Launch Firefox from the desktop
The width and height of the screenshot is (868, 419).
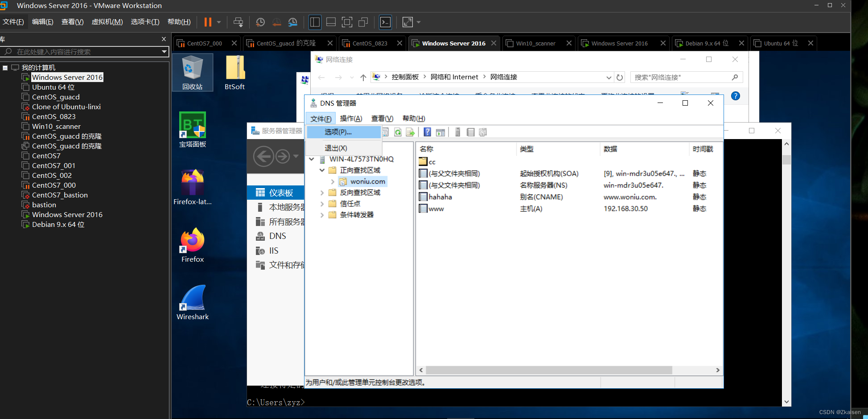193,245
